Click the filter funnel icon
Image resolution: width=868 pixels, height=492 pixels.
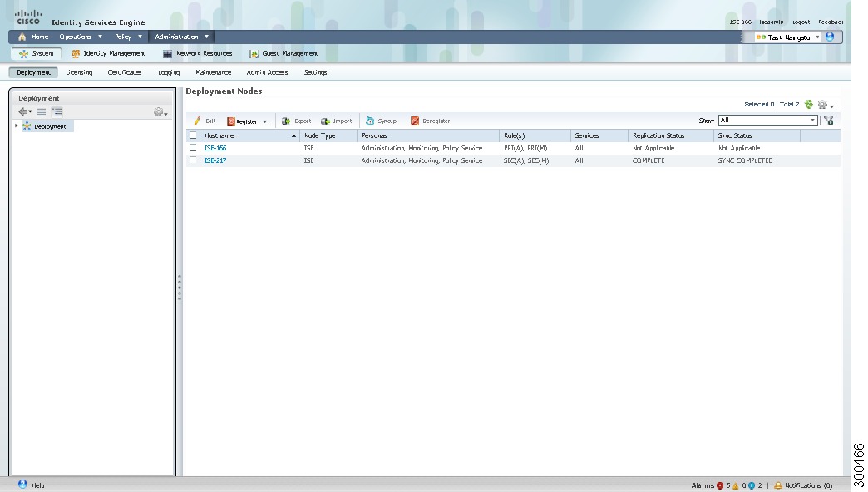coord(829,121)
